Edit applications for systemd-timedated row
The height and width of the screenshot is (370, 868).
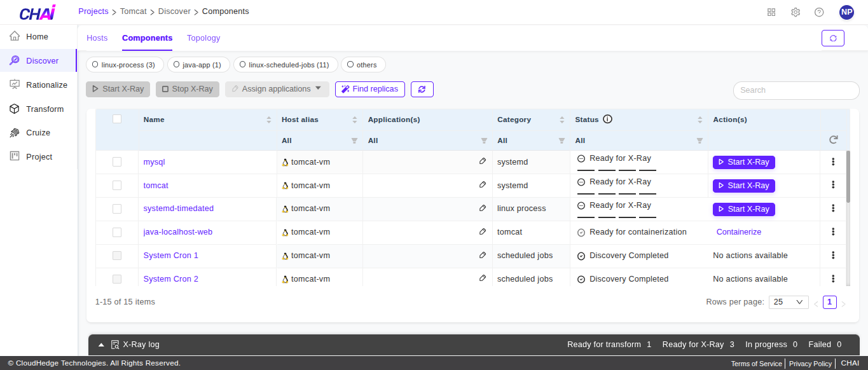483,209
